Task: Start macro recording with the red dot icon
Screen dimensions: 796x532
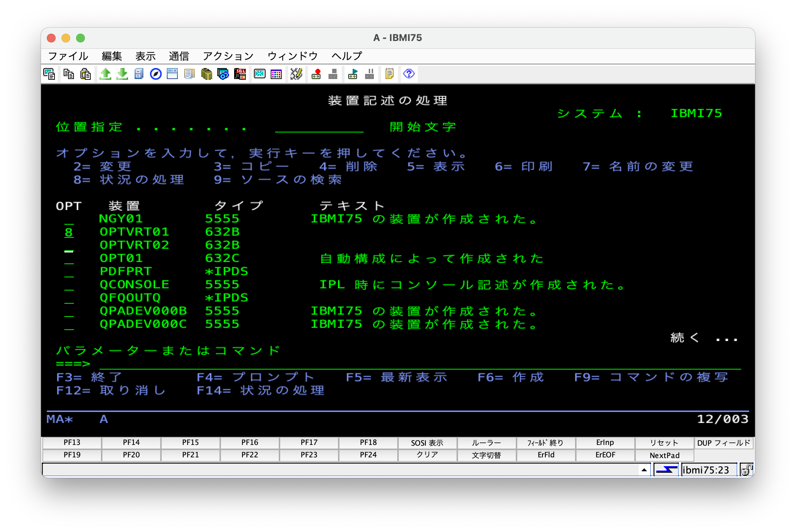Action: coord(316,74)
